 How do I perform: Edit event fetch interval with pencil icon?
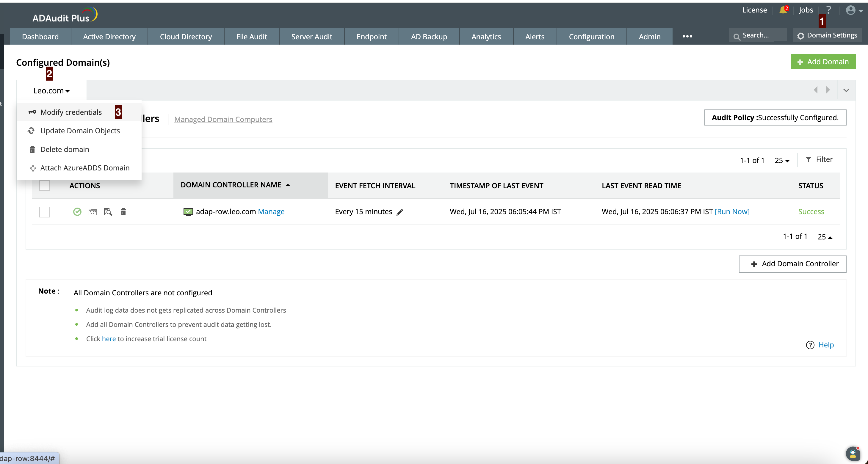coord(399,212)
